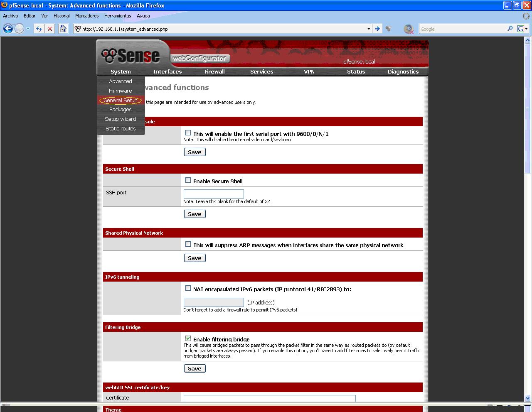
Task: Click the toolbar extension icon with red X
Action: point(409,29)
